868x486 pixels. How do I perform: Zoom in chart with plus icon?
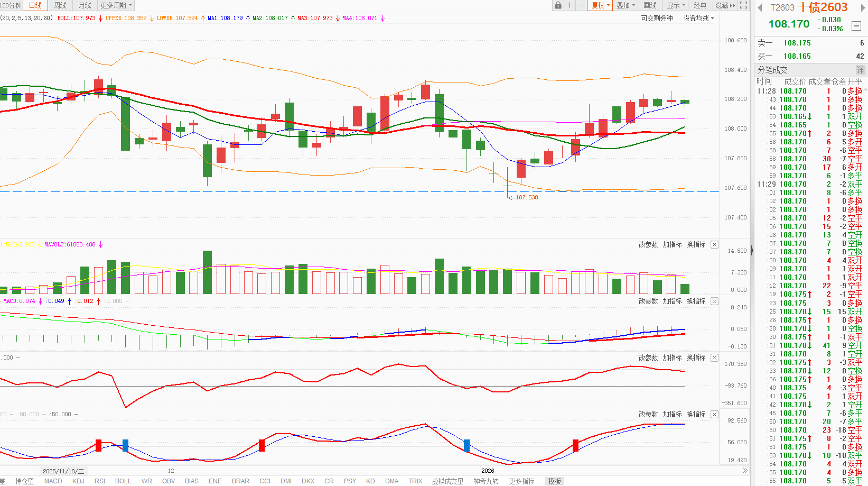click(570, 5)
